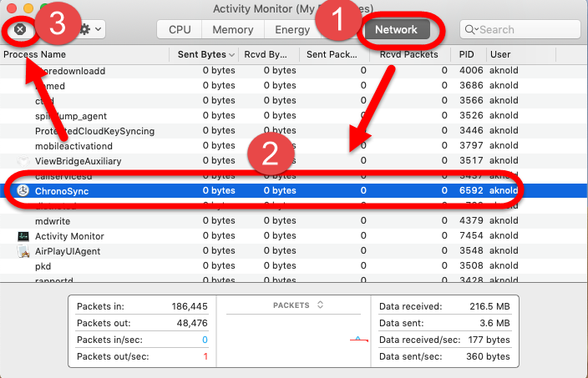The height and width of the screenshot is (378, 588).
Task: Sort by Sent Bytes column
Action: tap(202, 54)
